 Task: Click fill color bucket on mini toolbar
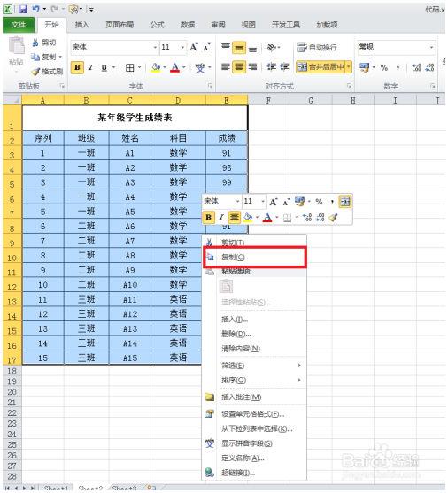[248, 217]
